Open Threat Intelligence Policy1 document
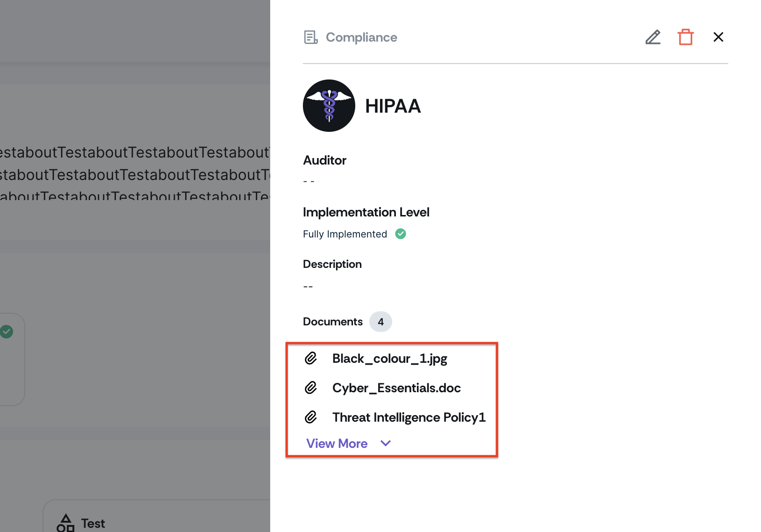This screenshot has width=761, height=532. 409,417
